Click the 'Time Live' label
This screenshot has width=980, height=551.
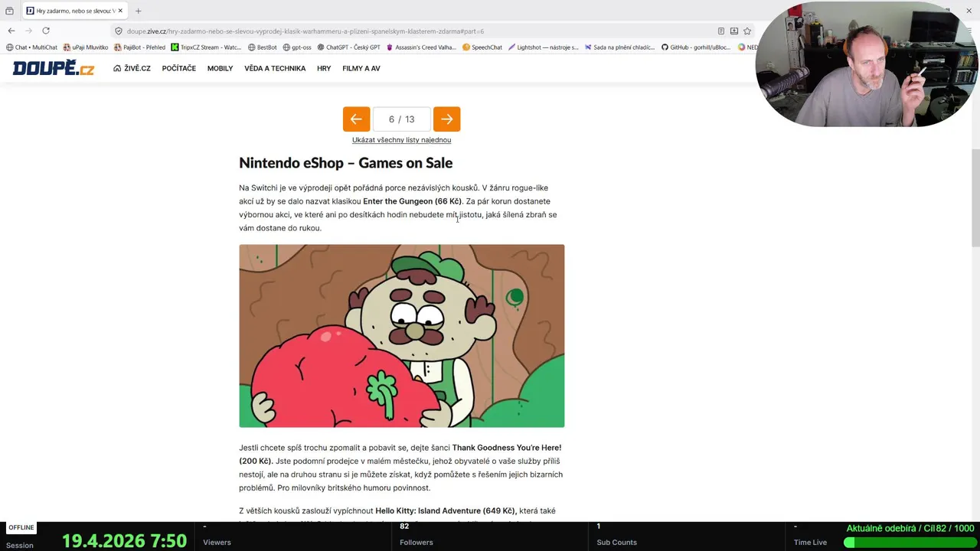click(x=810, y=543)
